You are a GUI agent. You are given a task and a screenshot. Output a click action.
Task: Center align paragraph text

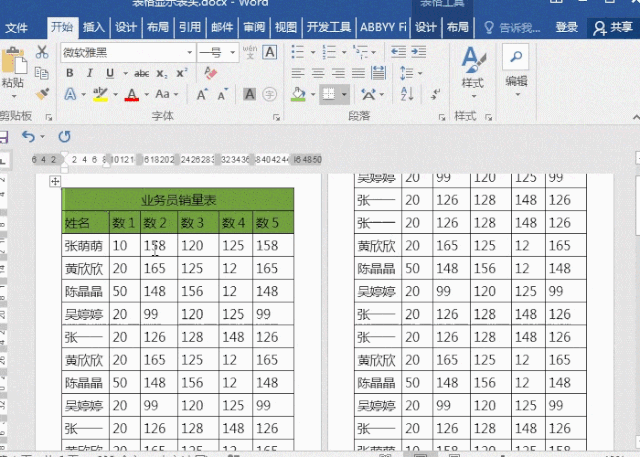(318, 73)
